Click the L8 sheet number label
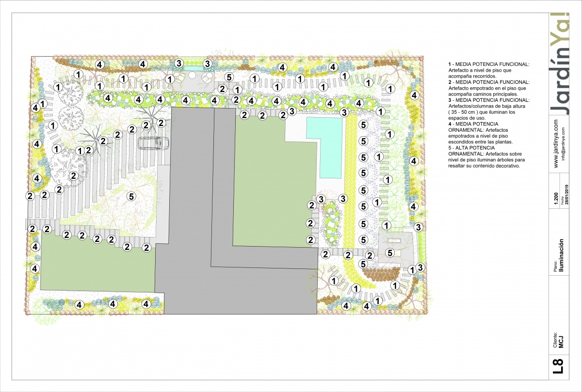This screenshot has width=582, height=392. (558, 366)
